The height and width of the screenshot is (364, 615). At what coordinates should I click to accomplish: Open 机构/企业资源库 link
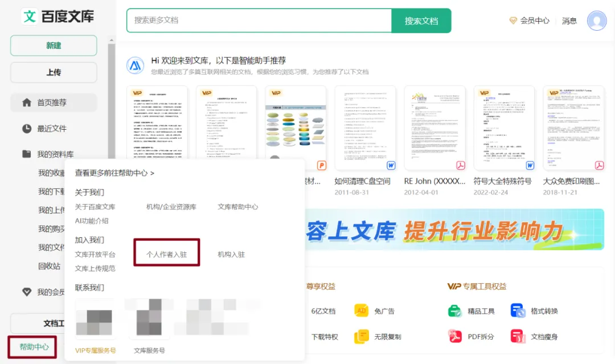pyautogui.click(x=171, y=206)
